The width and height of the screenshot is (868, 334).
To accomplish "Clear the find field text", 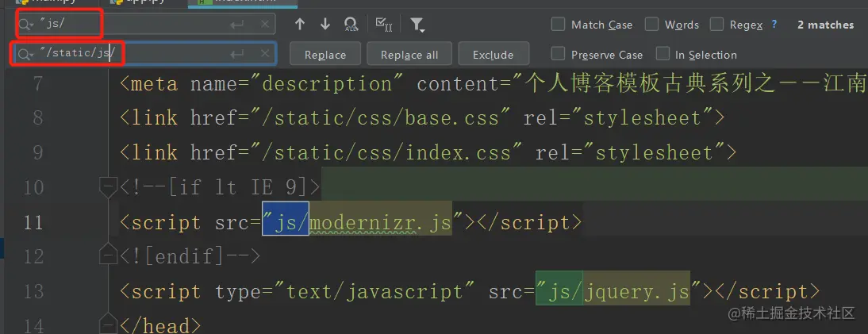I will click(265, 25).
